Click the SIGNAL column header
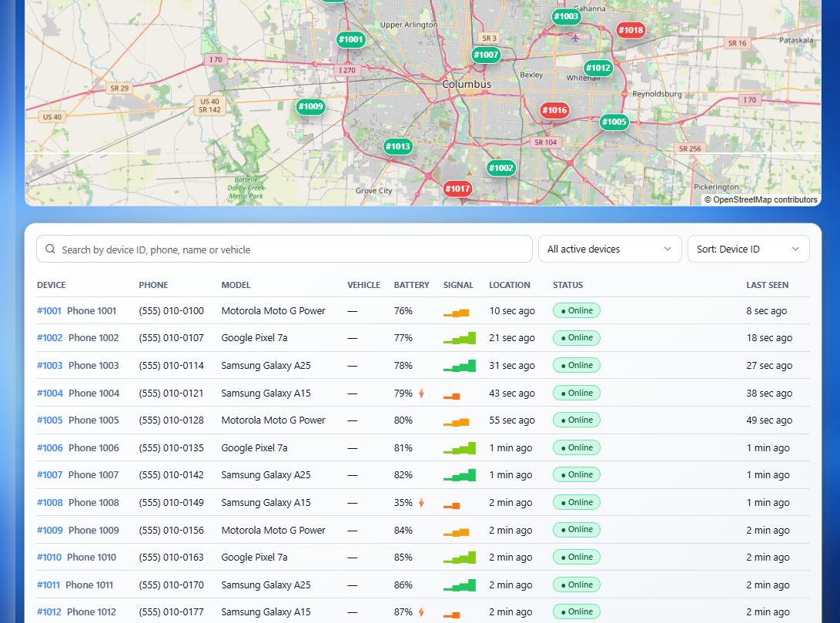This screenshot has height=623, width=840. (458, 285)
